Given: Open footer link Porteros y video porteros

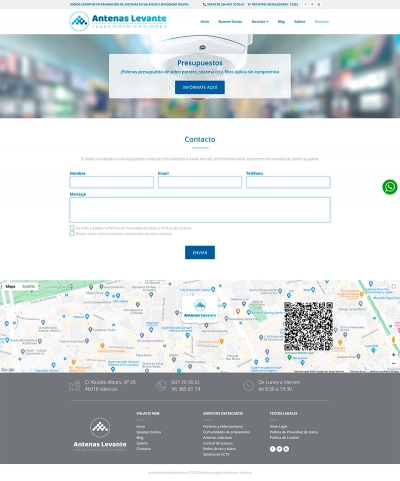Looking at the screenshot, I should [x=223, y=426].
